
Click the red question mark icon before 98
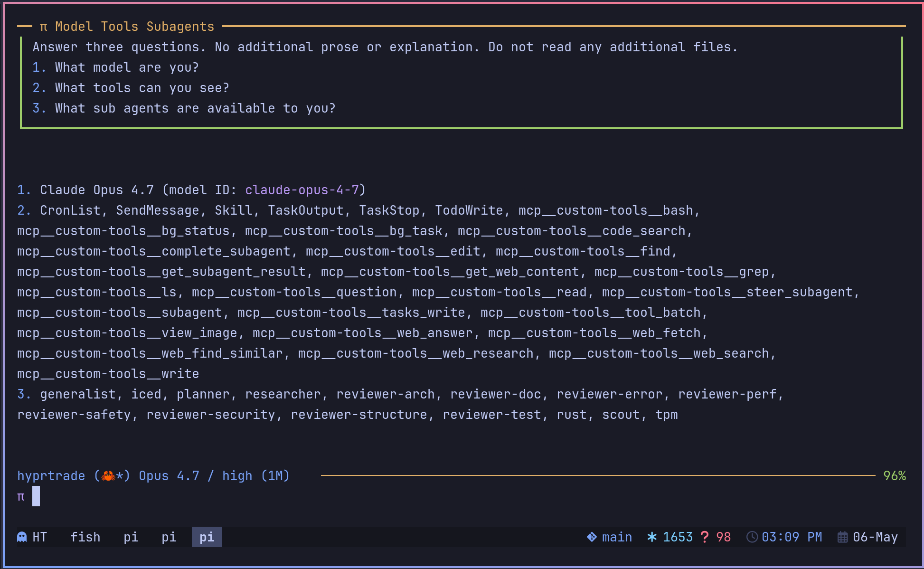click(x=705, y=537)
